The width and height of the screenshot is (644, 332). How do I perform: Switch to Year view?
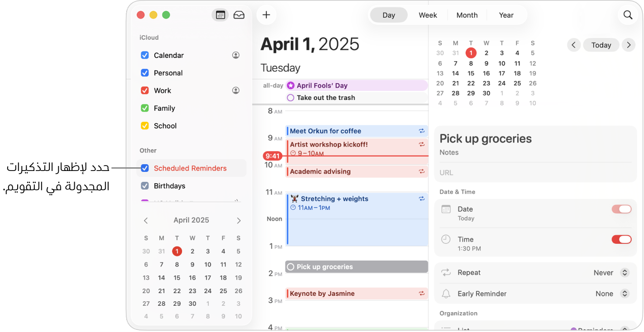506,15
